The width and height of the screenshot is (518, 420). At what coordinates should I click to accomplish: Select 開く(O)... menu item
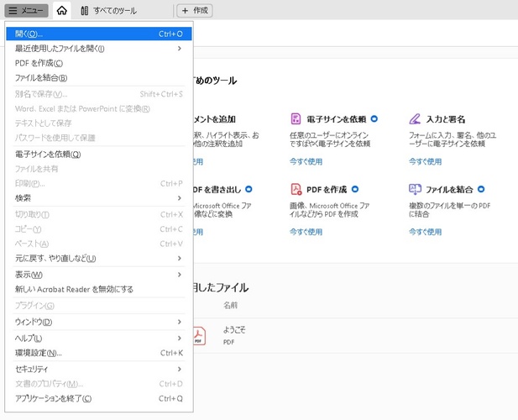click(x=99, y=34)
